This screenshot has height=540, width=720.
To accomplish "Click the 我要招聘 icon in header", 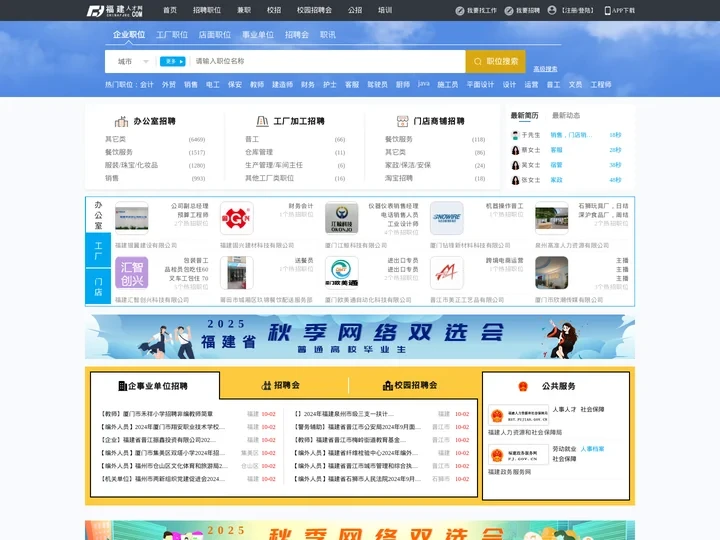I will tap(509, 11).
